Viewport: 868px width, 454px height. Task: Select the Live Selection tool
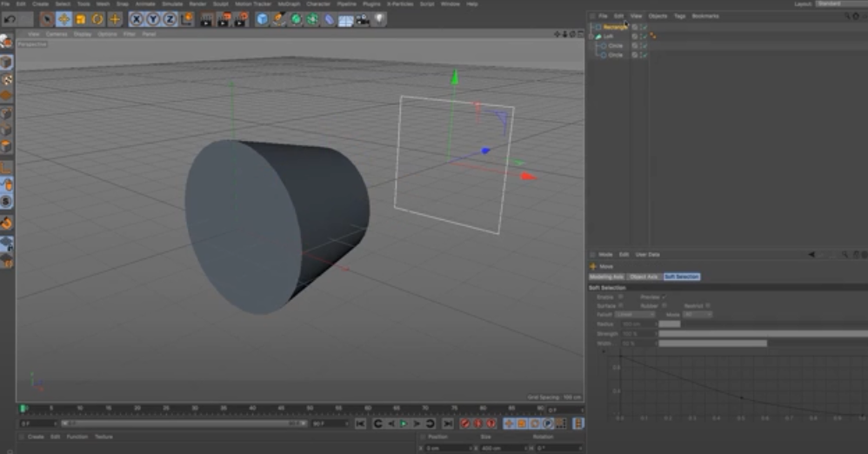click(47, 19)
